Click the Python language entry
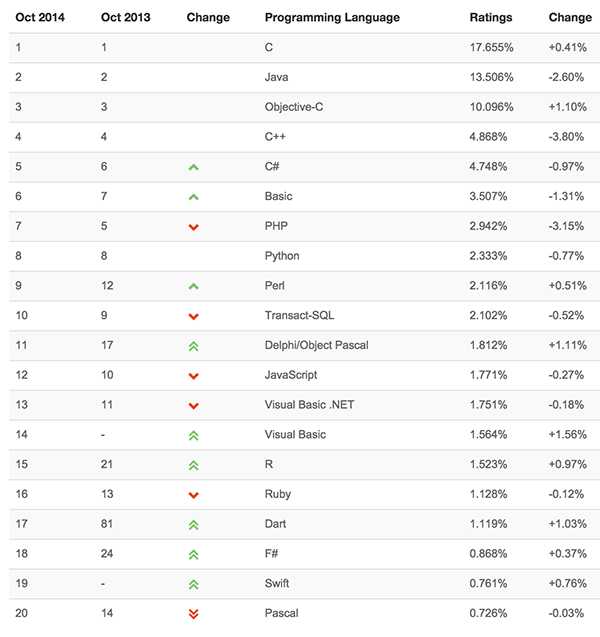 [282, 256]
